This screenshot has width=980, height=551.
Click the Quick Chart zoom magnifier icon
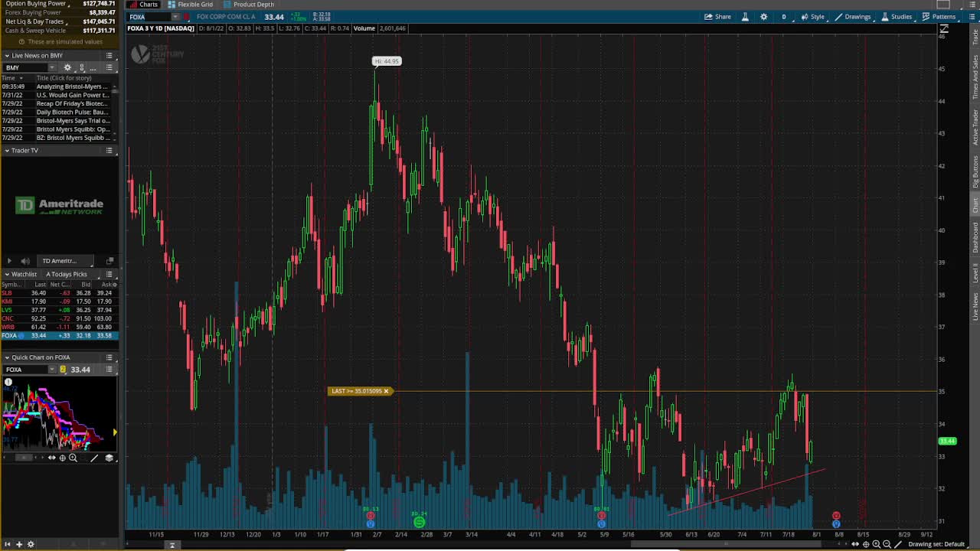(73, 458)
